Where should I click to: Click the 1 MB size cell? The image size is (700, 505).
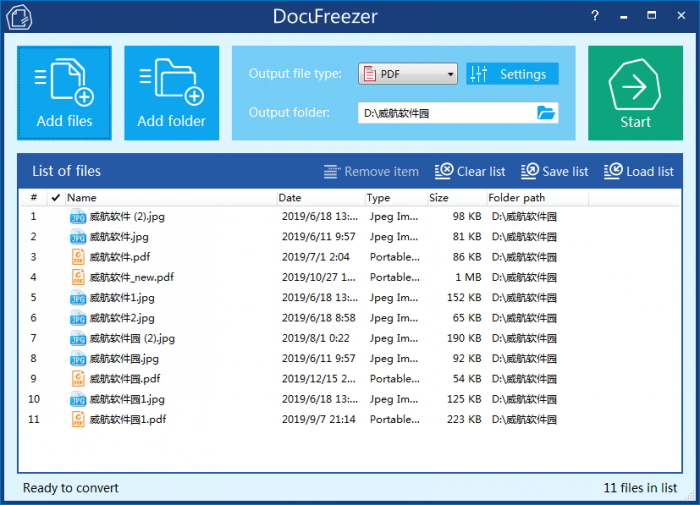(x=468, y=277)
